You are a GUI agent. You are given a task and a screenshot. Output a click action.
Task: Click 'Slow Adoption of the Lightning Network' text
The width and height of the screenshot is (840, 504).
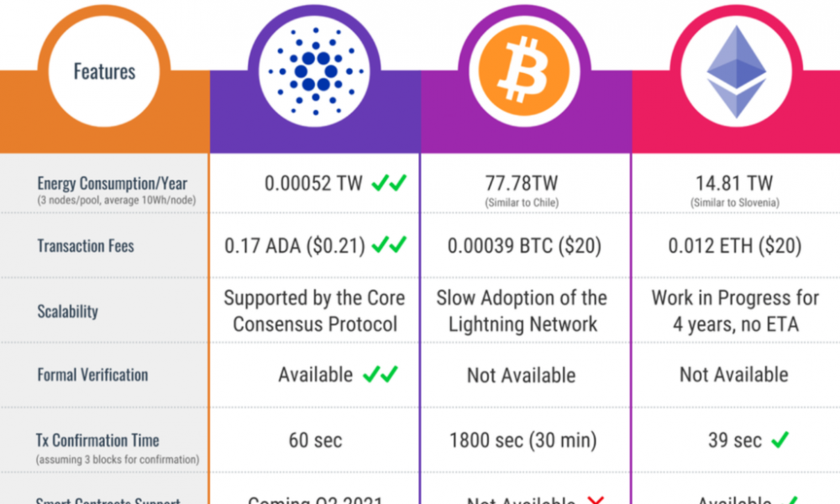[x=522, y=311]
